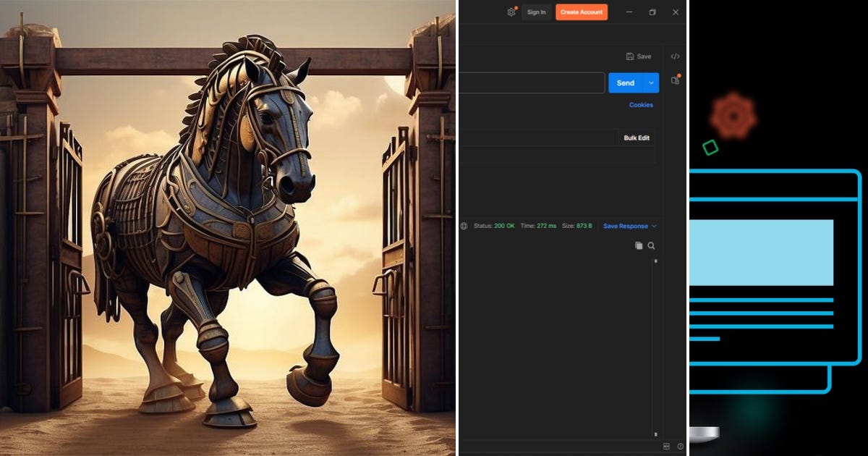868x456 pixels.
Task: Click the Bulk Edit button
Action: 637,138
